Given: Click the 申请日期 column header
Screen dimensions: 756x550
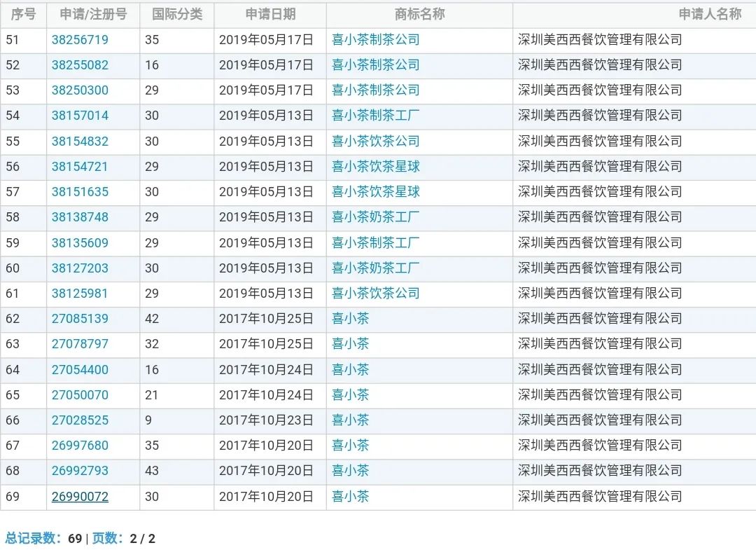Looking at the screenshot, I should point(270,15).
